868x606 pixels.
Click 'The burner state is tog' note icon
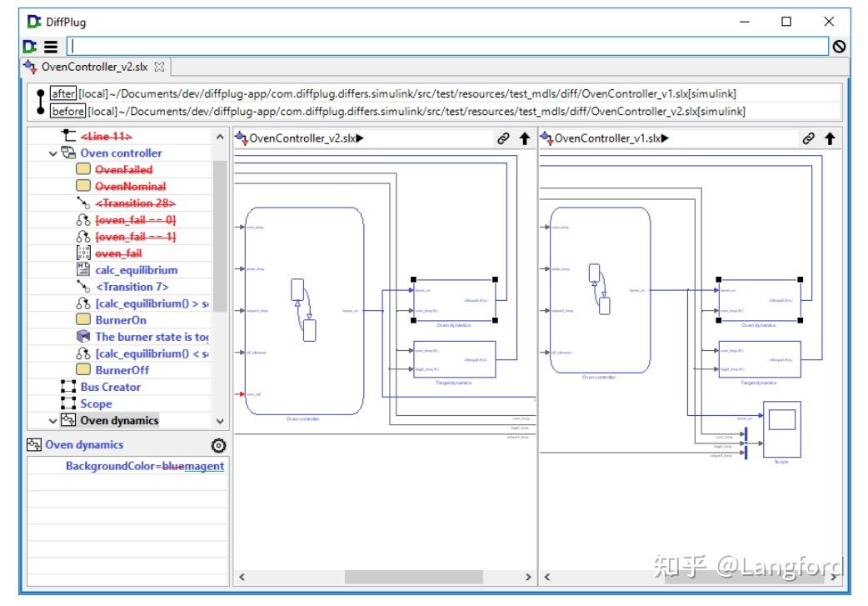(83, 336)
